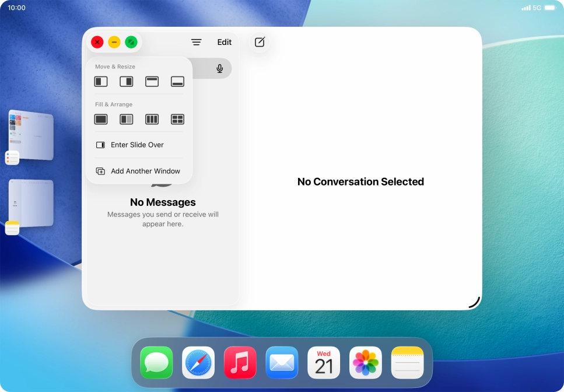564x392 pixels.
Task: Launch Safari from the Dock
Action: pos(198,362)
